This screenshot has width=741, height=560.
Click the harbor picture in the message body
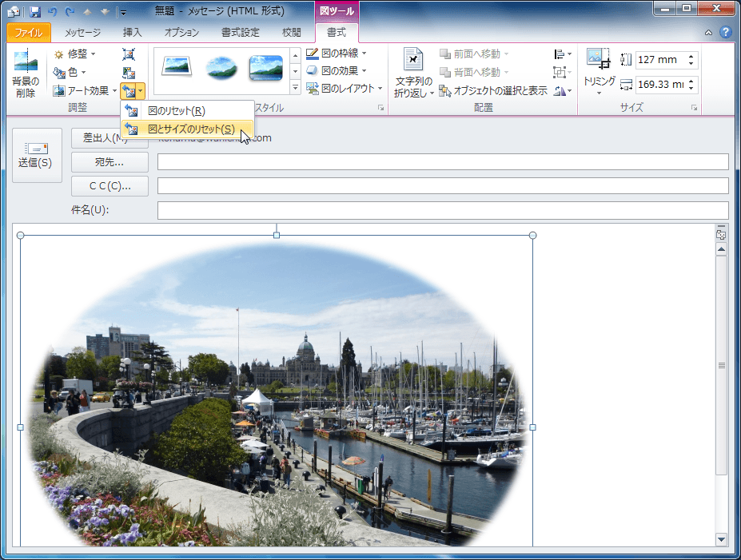[x=277, y=392]
